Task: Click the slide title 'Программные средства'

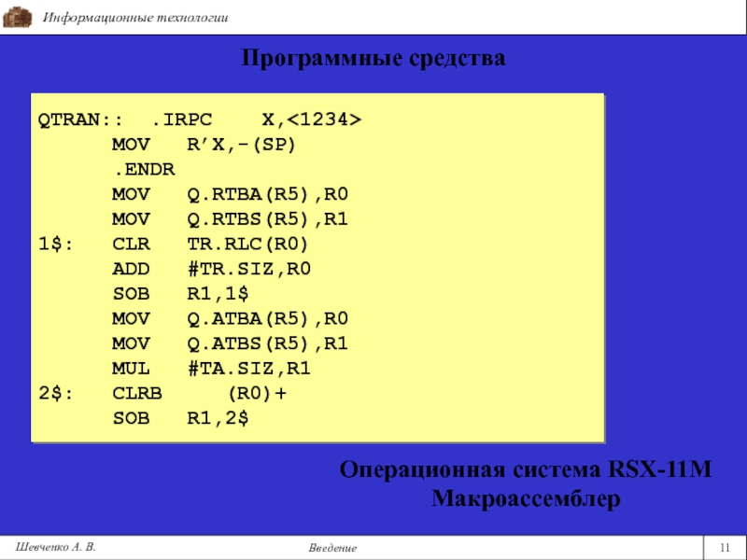Action: [373, 59]
